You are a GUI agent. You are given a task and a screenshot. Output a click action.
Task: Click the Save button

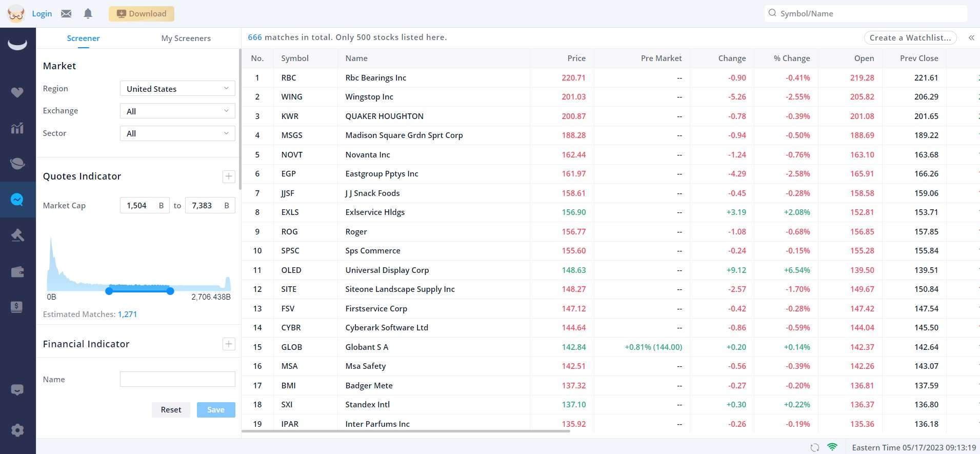(216, 409)
